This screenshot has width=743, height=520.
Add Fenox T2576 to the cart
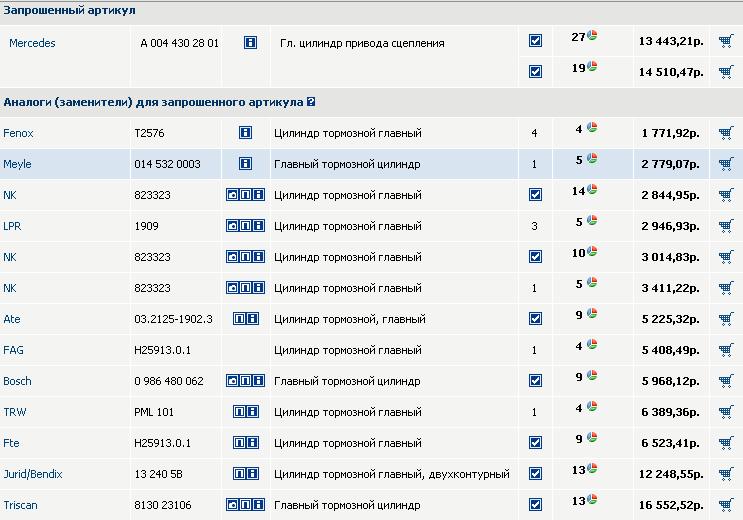[725, 133]
